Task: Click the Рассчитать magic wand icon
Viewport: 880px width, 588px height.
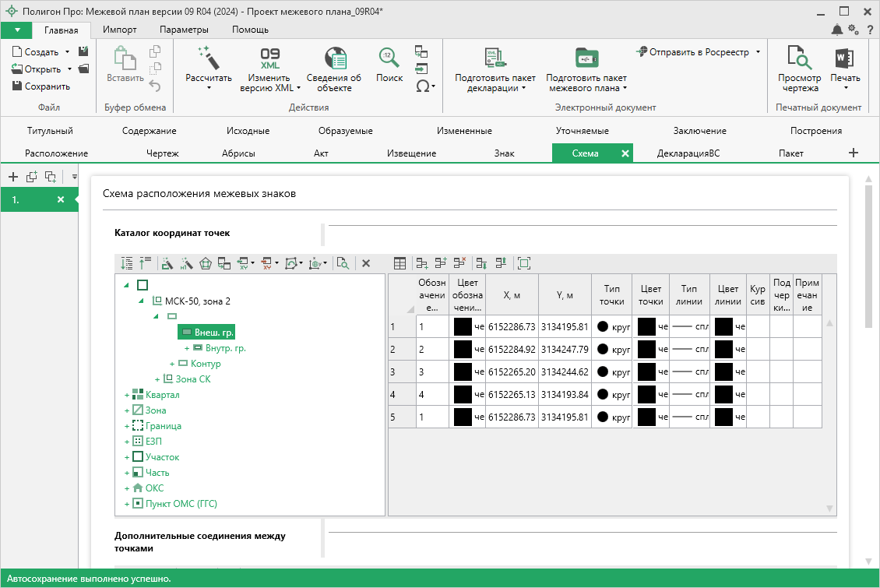Action: (208, 58)
